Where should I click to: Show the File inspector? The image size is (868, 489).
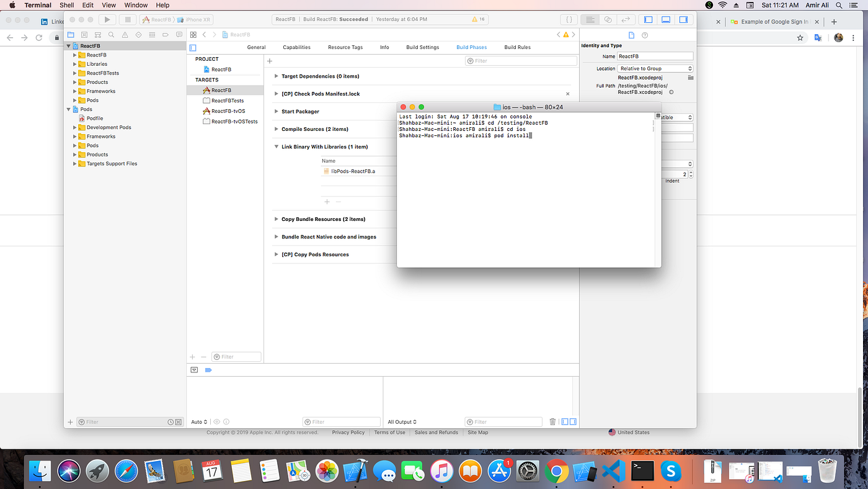coord(632,35)
